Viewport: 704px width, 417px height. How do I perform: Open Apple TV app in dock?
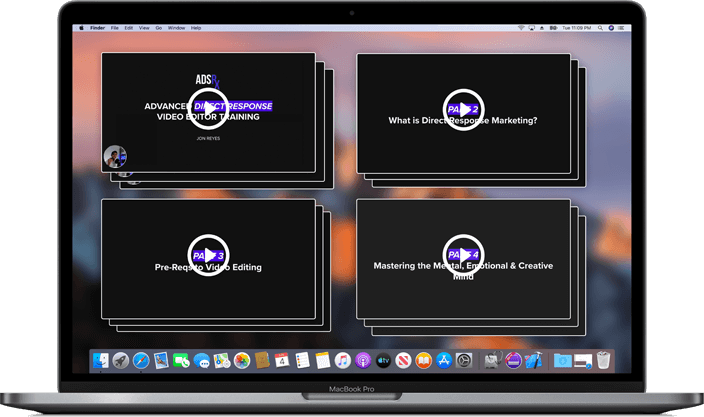tap(383, 360)
